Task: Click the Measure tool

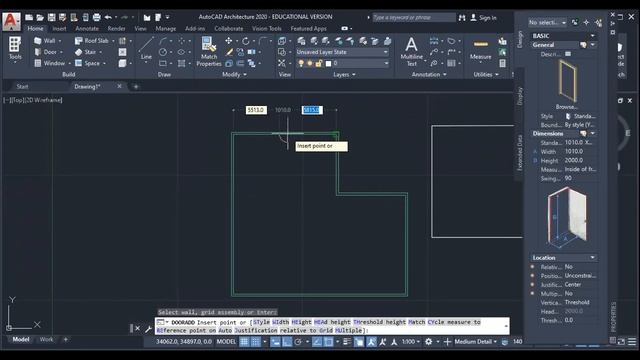Action: [x=480, y=49]
